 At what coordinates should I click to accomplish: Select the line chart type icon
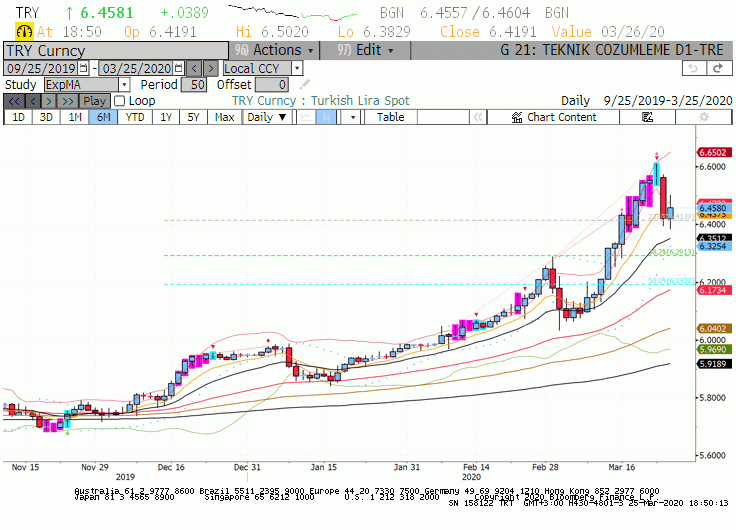click(x=306, y=117)
